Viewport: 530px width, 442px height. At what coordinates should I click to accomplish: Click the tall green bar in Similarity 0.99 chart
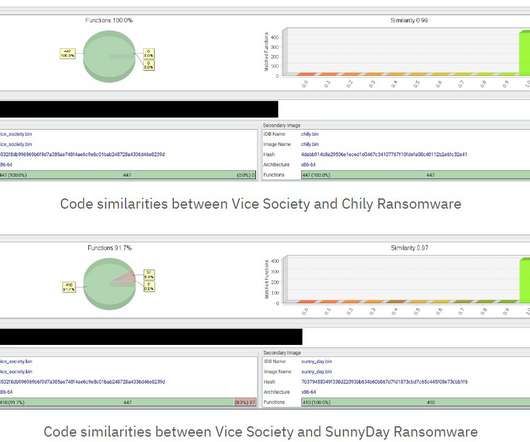[x=525, y=53]
